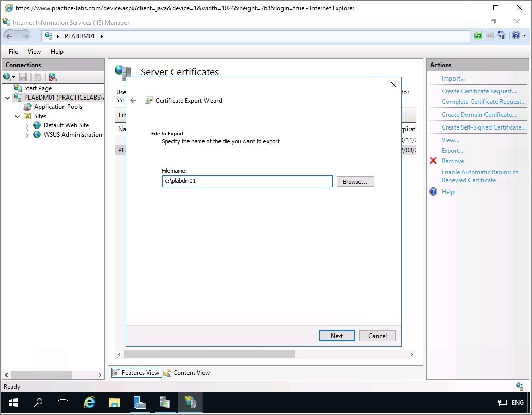Click the Browse... button
The image size is (532, 415).
(355, 182)
